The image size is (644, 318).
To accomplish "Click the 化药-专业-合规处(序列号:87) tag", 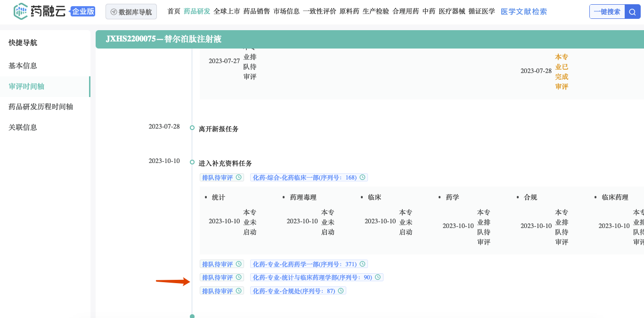I will pos(298,291).
